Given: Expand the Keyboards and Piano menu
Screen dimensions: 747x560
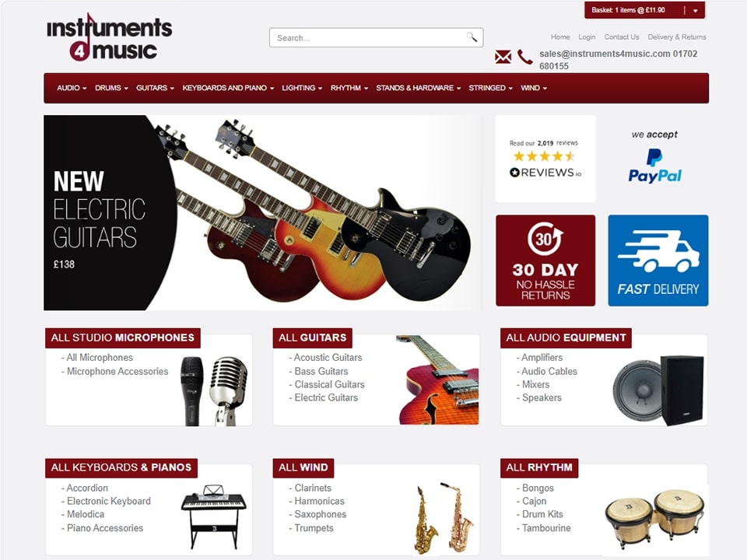Looking at the screenshot, I should [228, 88].
